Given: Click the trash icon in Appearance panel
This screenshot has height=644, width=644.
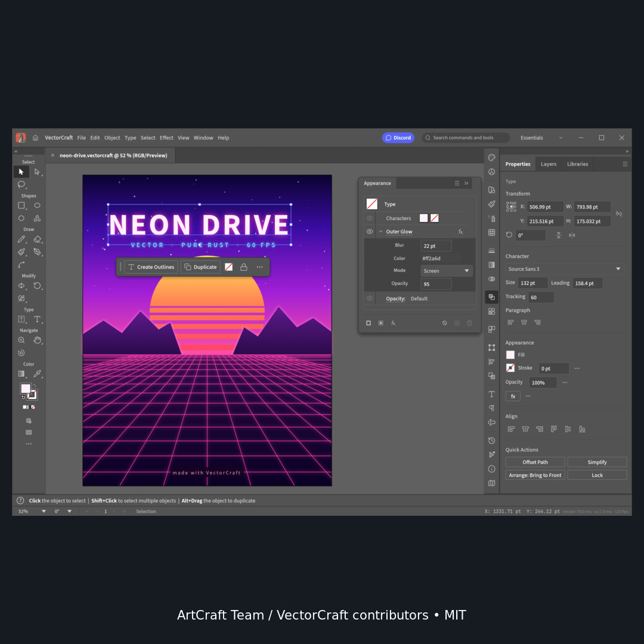Looking at the screenshot, I should [469, 323].
